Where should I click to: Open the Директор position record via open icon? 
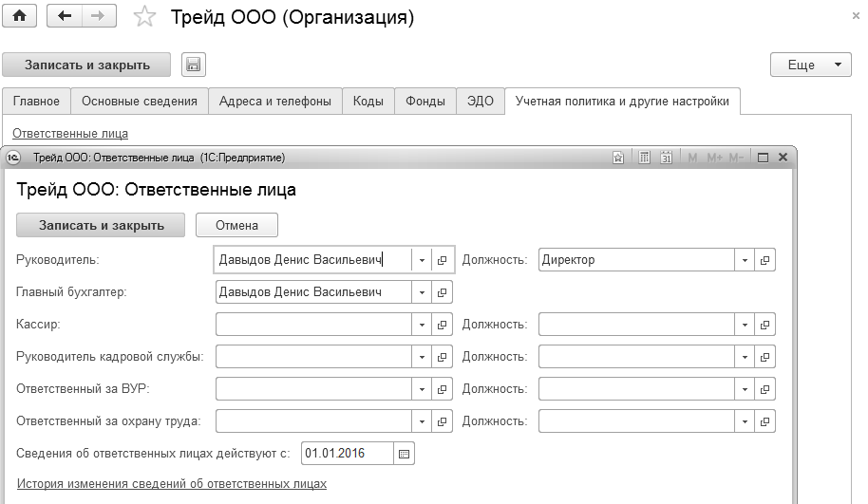pos(764,260)
